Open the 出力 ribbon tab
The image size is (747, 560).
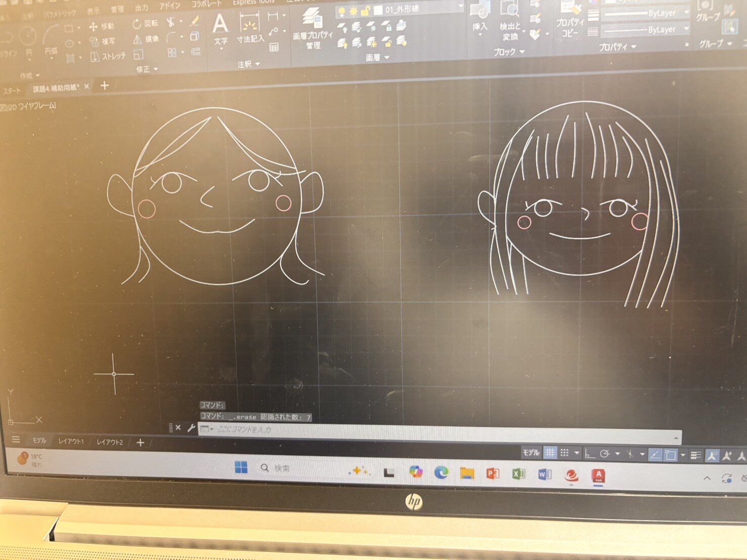142,8
